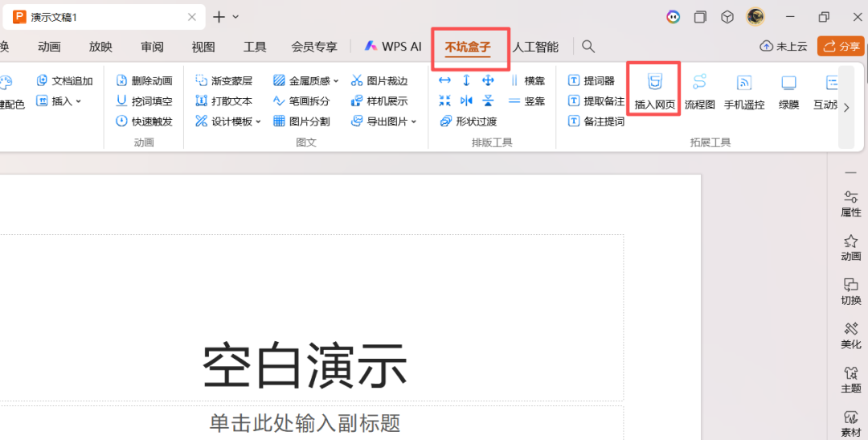Open the 流程图 flowchart tool
This screenshot has height=440, width=868.
(x=700, y=92)
